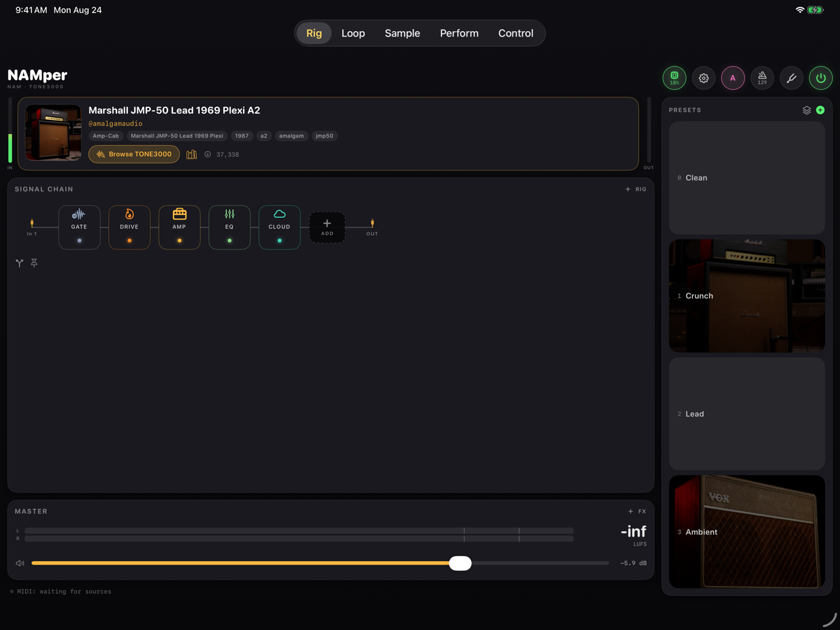Select the DRIVE block flame icon
The height and width of the screenshot is (630, 840).
(129, 214)
